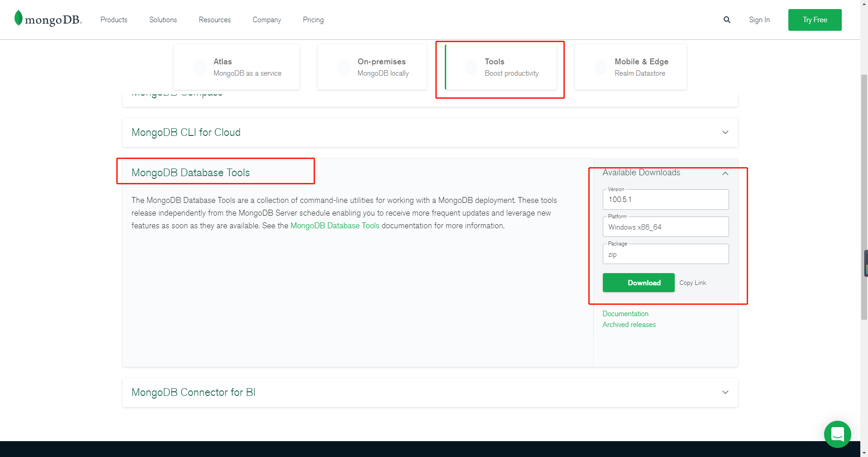The image size is (868, 457).
Task: Select the Tools category icon
Action: pos(471,67)
